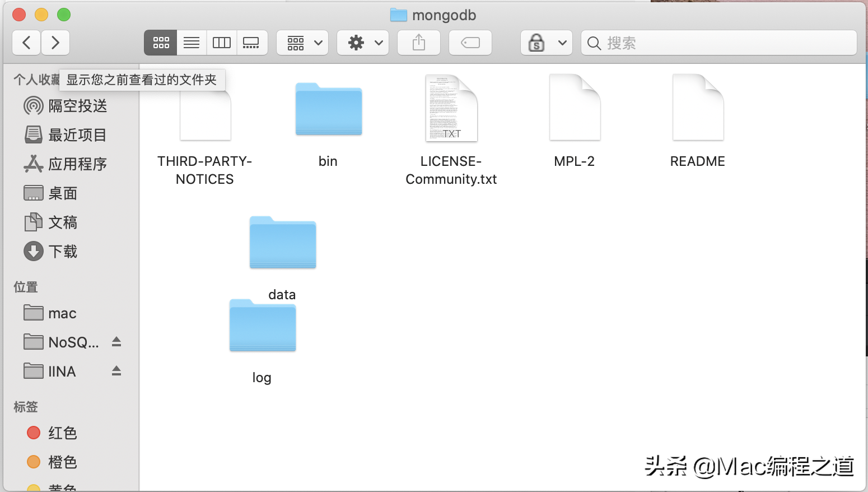
Task: Select the red (红色) tag
Action: [71, 433]
